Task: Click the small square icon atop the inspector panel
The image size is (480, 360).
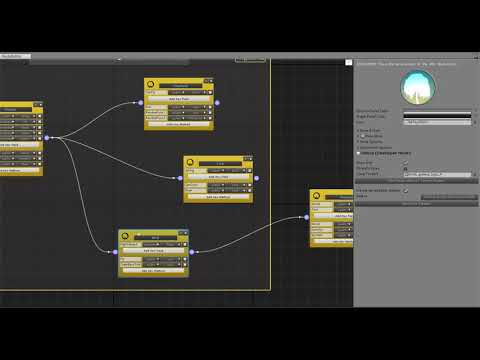Action: (348, 62)
